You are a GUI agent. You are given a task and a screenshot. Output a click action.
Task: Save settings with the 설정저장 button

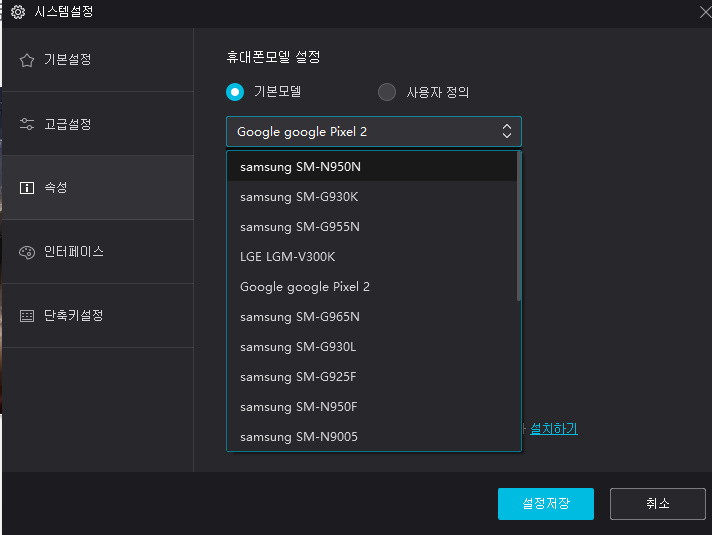coord(546,504)
